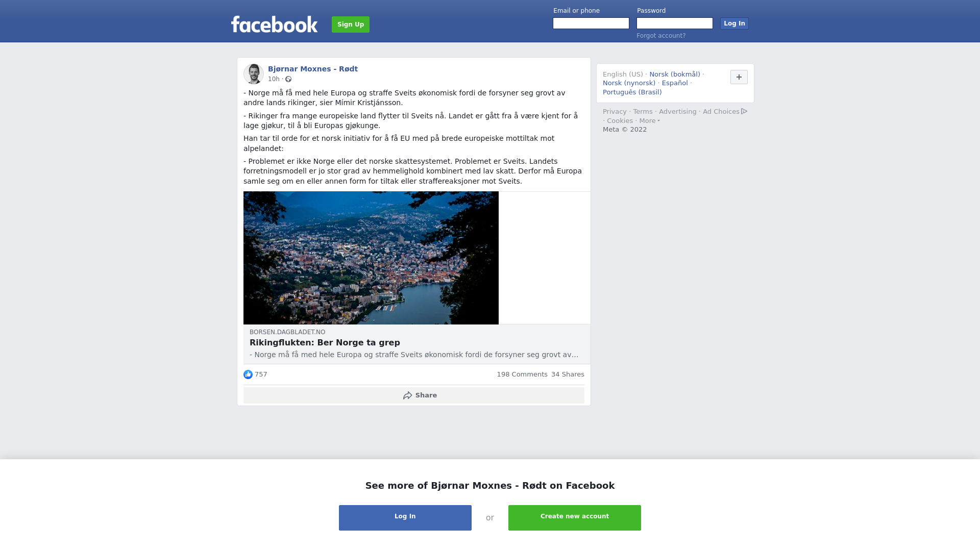Image resolution: width=980 pixels, height=551 pixels.
Task: Click the Facebook logo
Action: [x=274, y=24]
